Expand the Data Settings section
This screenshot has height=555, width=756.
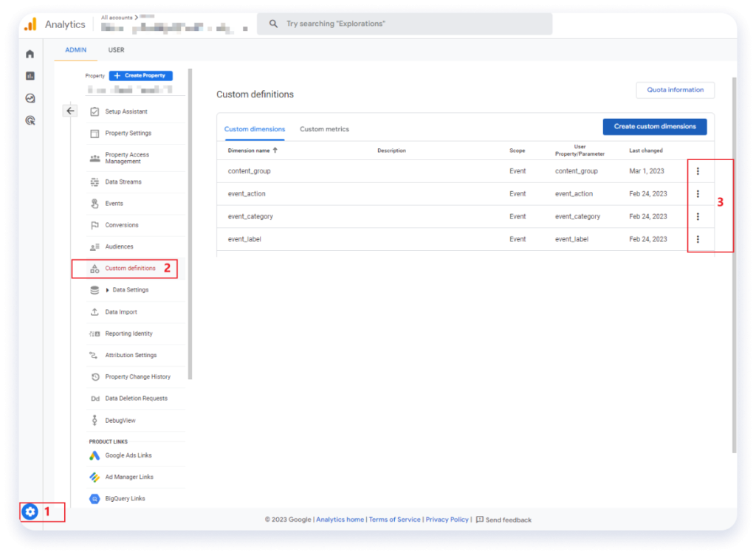tap(108, 290)
